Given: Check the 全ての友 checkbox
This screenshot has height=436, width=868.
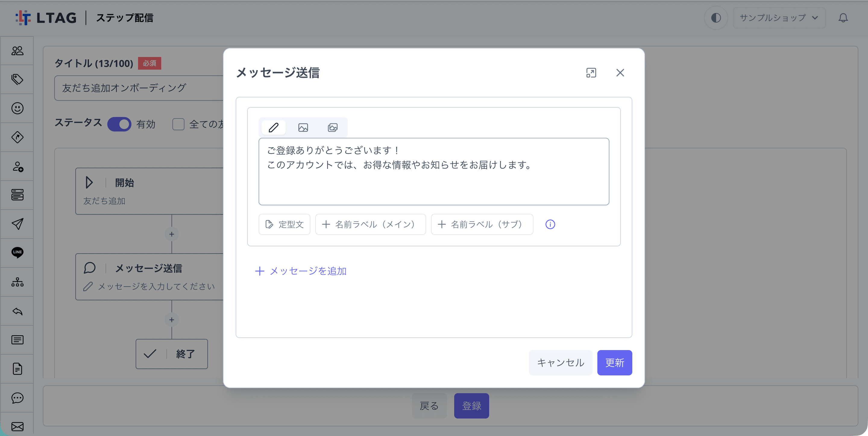Looking at the screenshot, I should click(178, 124).
